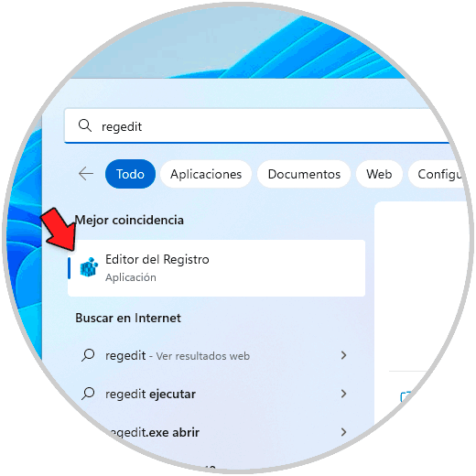Select the partially visible Configu filter
This screenshot has height=476, width=476.
(438, 174)
